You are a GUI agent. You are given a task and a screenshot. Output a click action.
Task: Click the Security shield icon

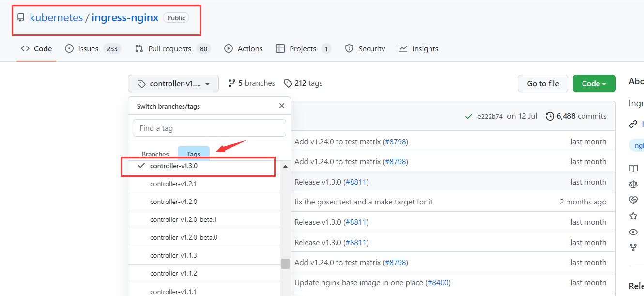[x=349, y=48]
